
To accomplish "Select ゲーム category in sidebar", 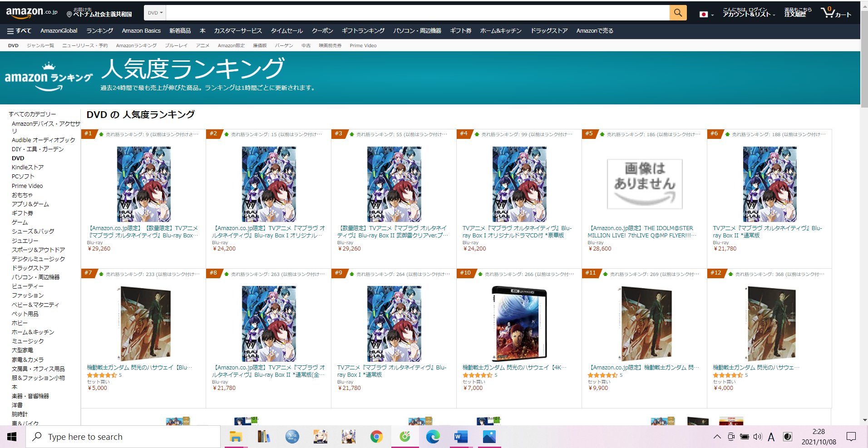I will (20, 222).
